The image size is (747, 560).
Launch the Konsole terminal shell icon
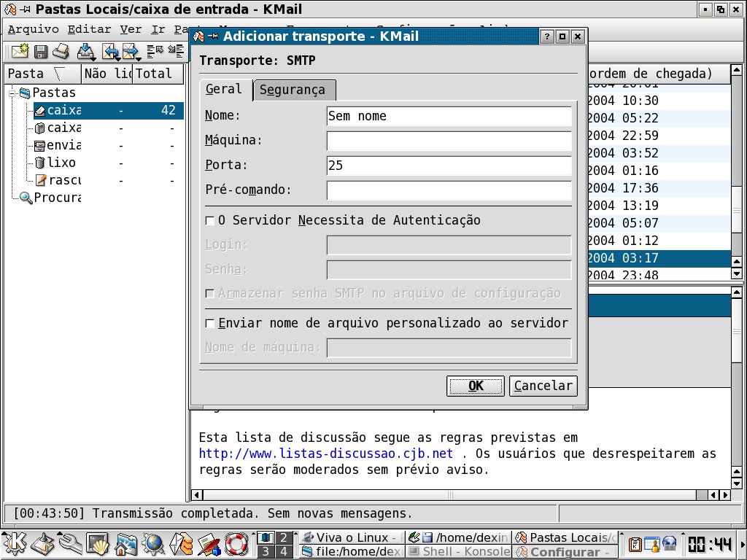click(98, 544)
